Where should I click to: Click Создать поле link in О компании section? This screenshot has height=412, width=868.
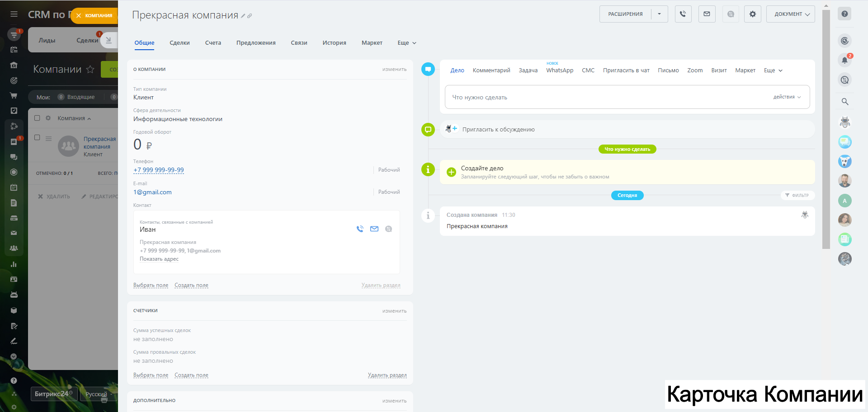pyautogui.click(x=191, y=286)
